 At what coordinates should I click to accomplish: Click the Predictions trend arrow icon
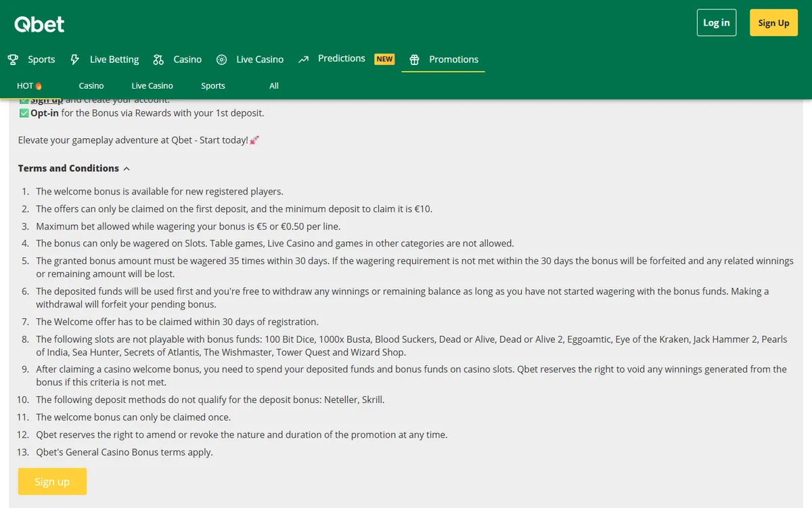(304, 59)
